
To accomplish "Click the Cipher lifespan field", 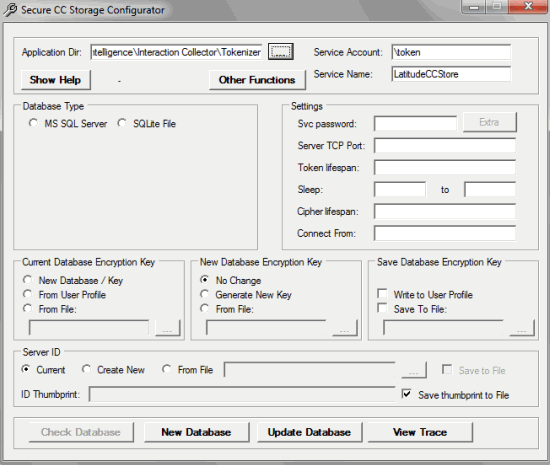I will coord(445,211).
